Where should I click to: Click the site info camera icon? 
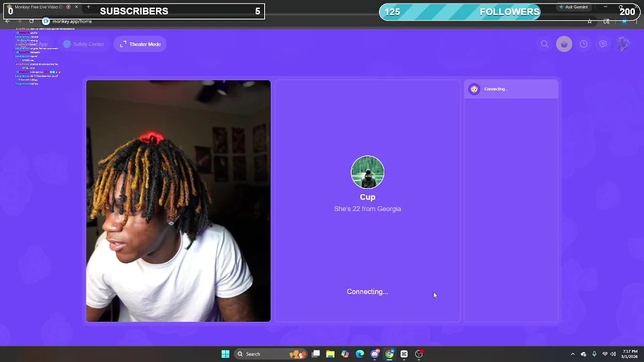pyautogui.click(x=46, y=21)
